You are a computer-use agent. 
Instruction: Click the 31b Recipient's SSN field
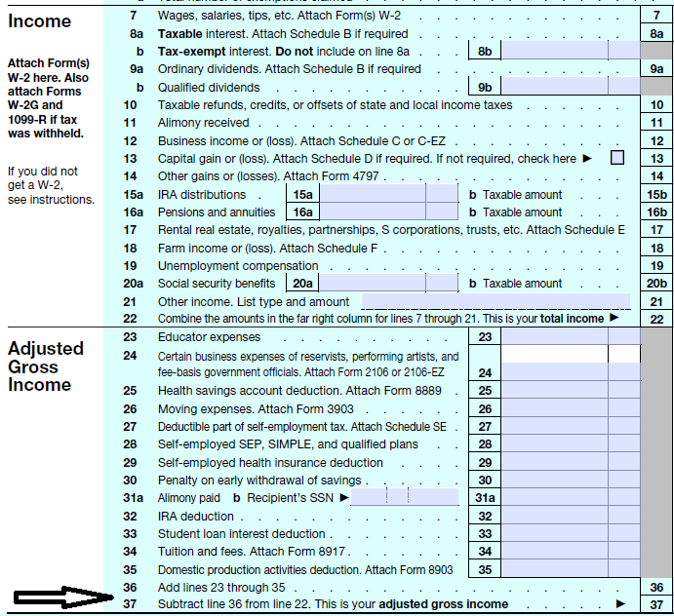(405, 497)
